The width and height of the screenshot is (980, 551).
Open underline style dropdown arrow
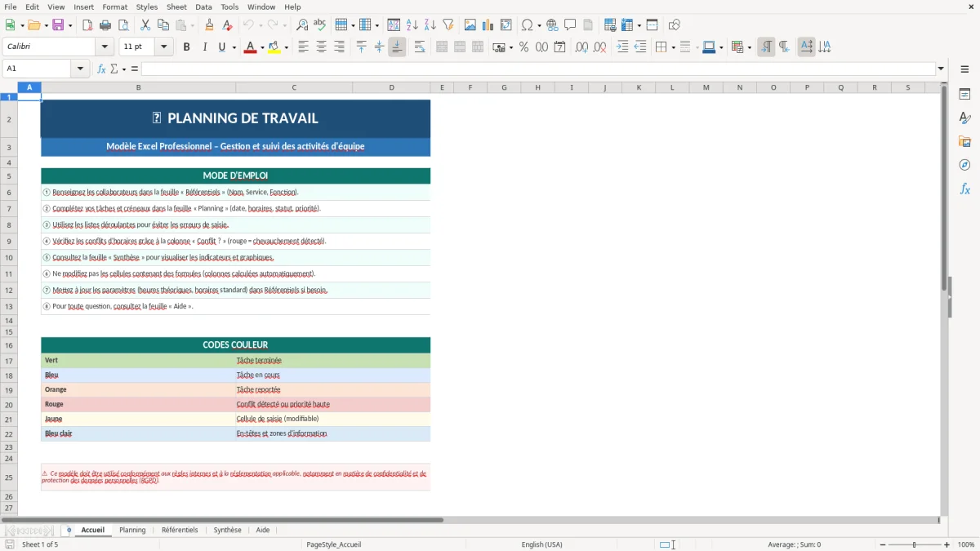234,47
